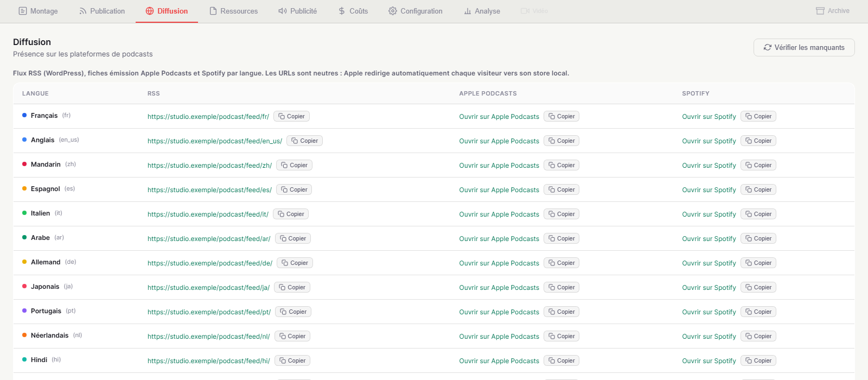Click the SPOTIFY column header
Viewport: 868px width, 380px height.
point(695,93)
